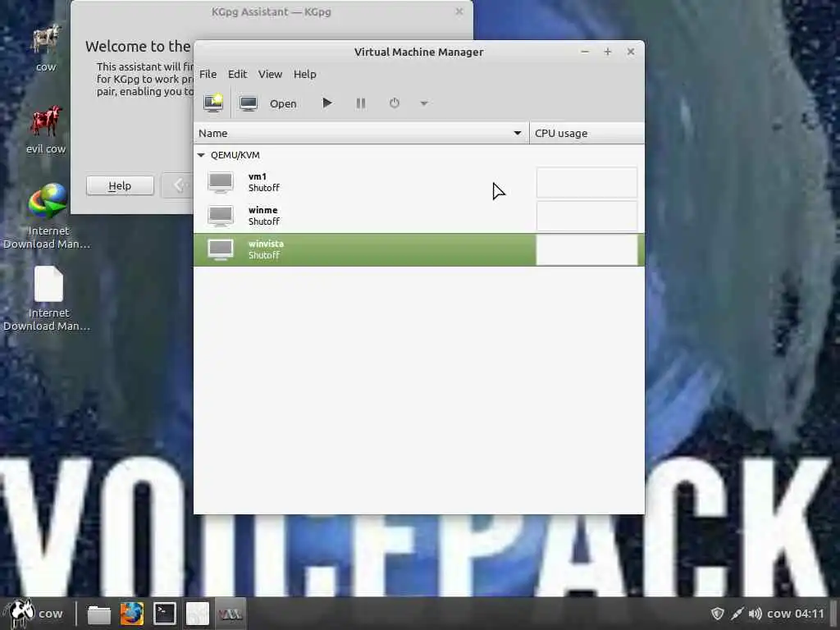
Task: Start the virtual machine with Run icon
Action: coord(326,103)
